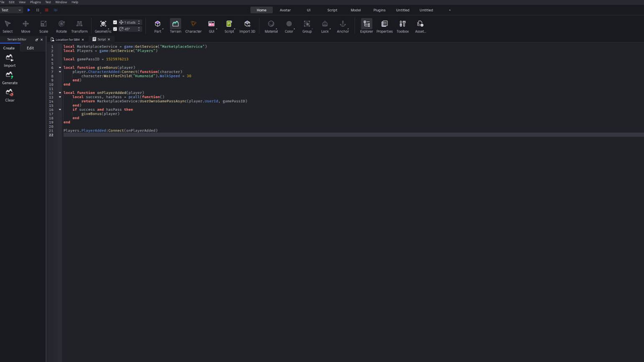Switch to the Avatar ribbon tab

pos(285,10)
